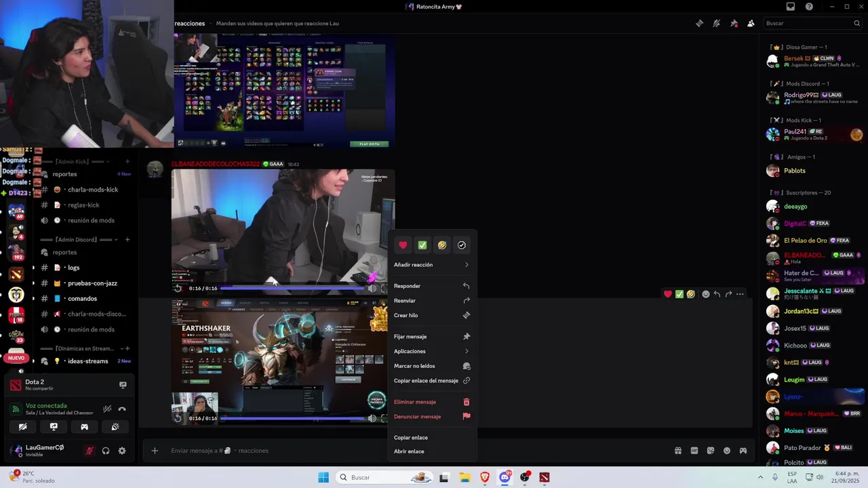Open the inbox icon in title bar
The height and width of the screenshot is (488, 868).
790,7
